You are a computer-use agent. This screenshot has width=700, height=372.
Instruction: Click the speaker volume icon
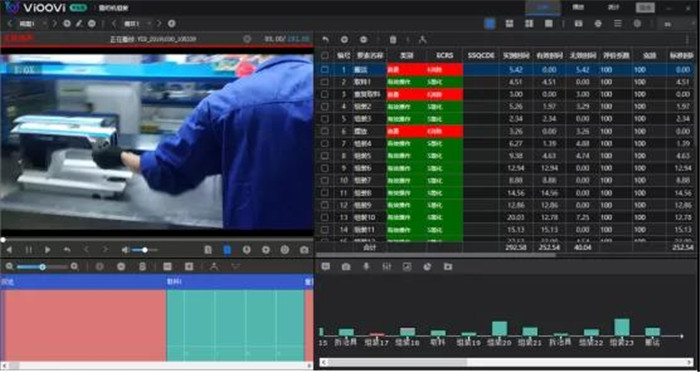click(126, 250)
